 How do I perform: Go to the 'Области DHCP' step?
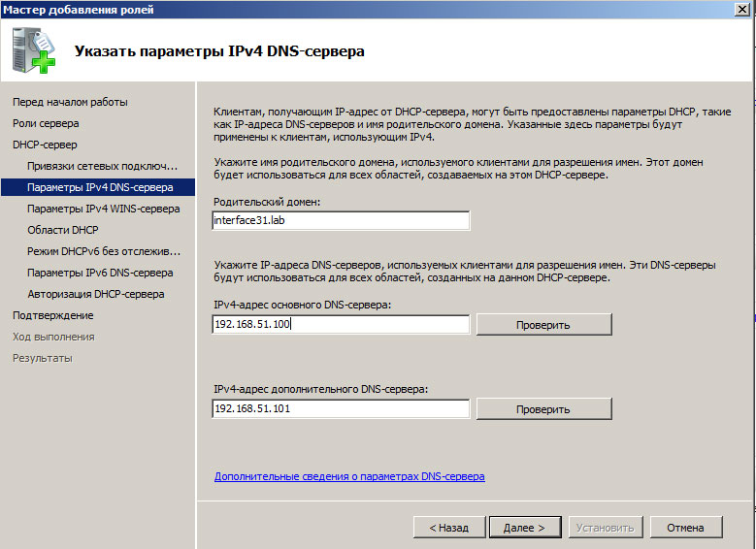(x=63, y=230)
